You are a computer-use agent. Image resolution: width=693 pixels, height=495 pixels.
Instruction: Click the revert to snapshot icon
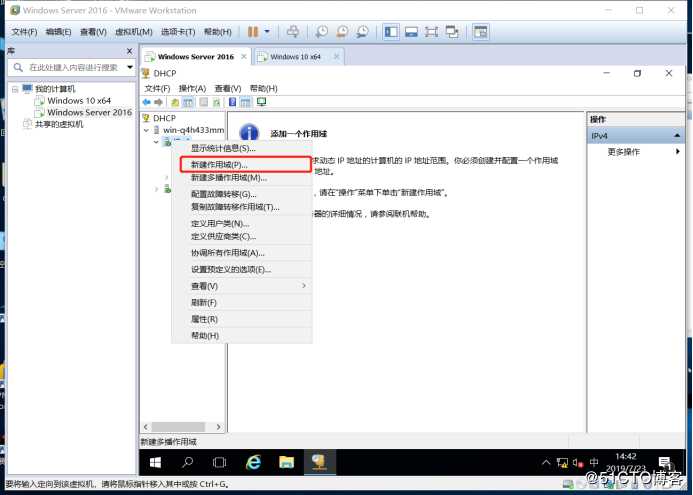pyautogui.click(x=342, y=32)
